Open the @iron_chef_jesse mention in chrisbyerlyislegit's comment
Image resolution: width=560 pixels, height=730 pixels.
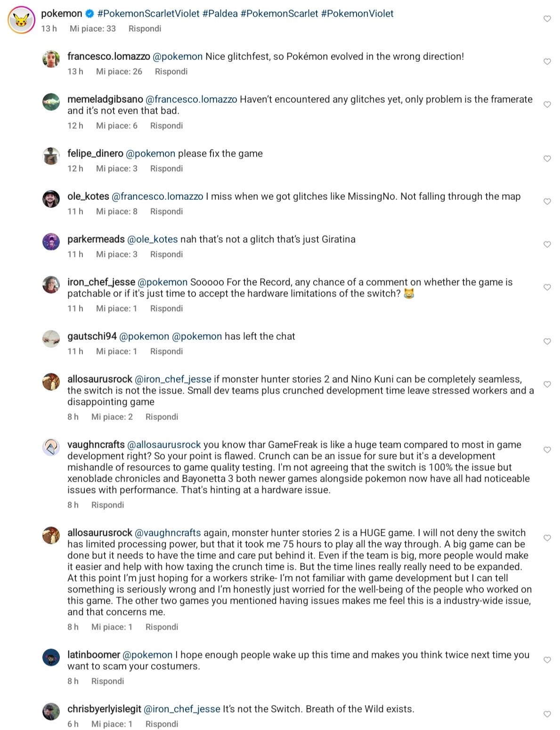point(182,709)
